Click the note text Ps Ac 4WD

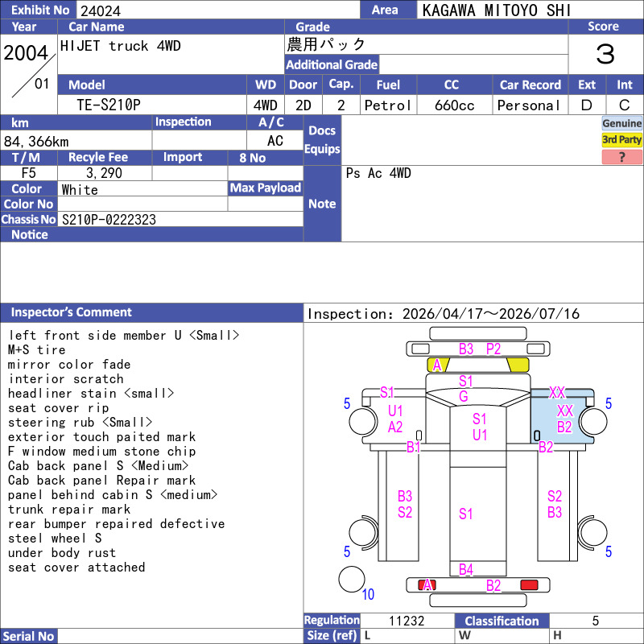point(378,173)
